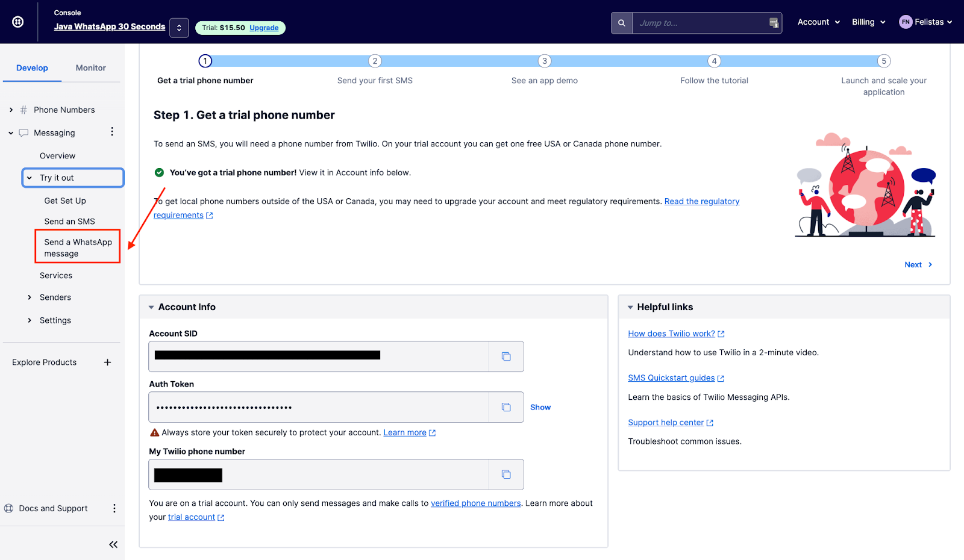Collapse the Account Info panel

click(151, 307)
